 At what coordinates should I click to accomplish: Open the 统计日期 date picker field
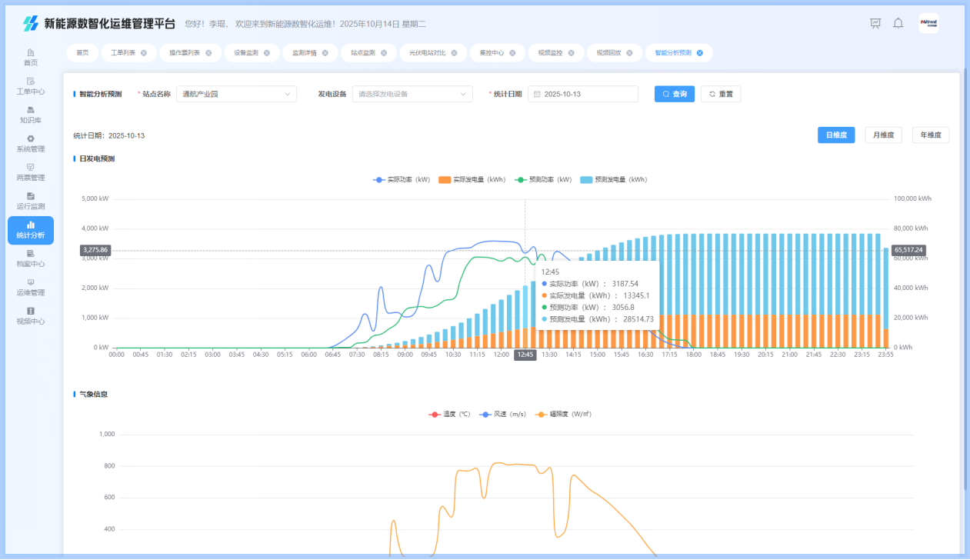(583, 94)
